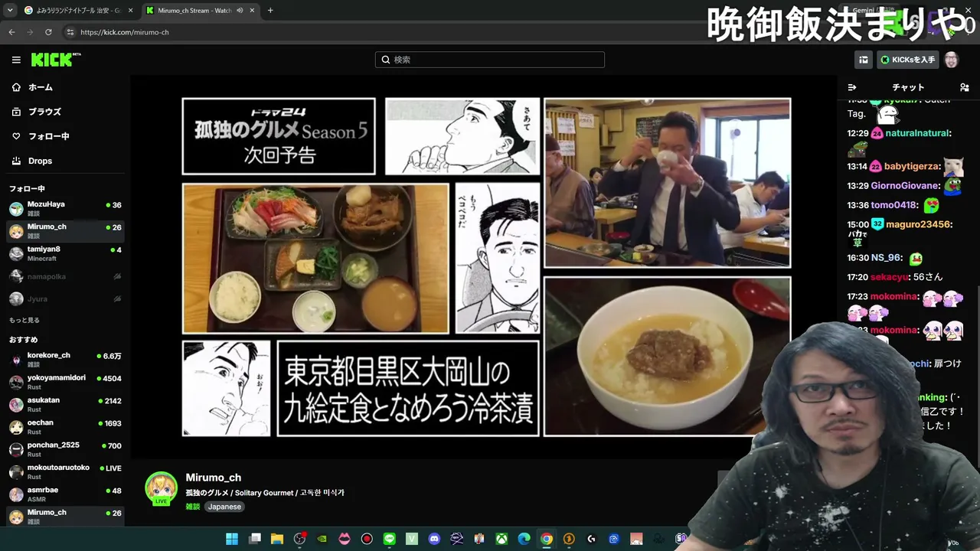
Task: Open recommended channel mokoutoaruotoko
Action: [65, 471]
